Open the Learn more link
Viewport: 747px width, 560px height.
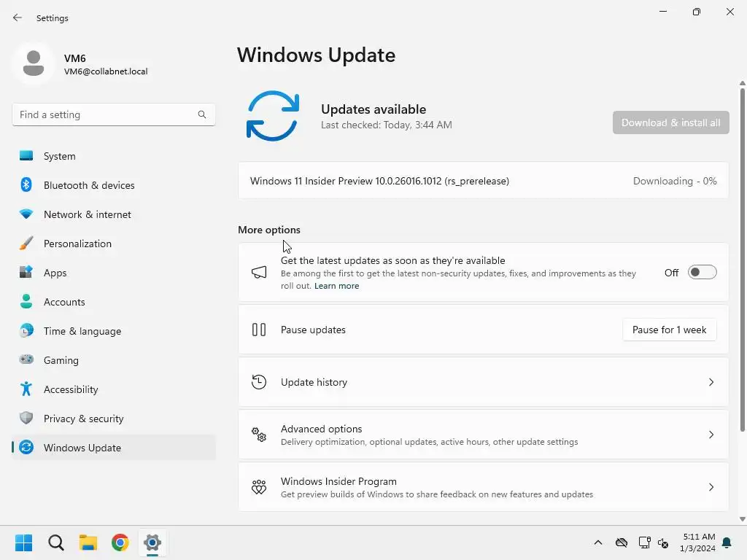(336, 286)
